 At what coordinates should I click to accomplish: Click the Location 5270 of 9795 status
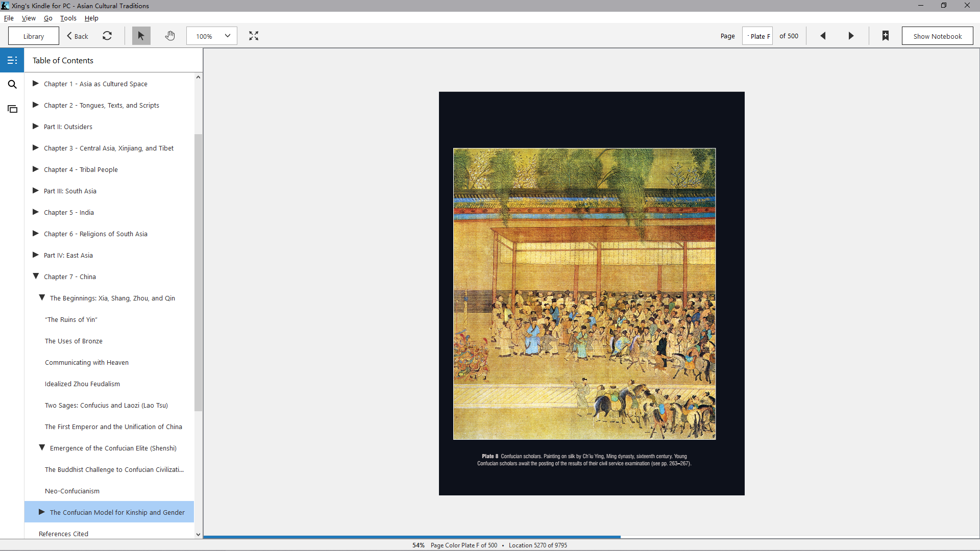[x=538, y=545]
